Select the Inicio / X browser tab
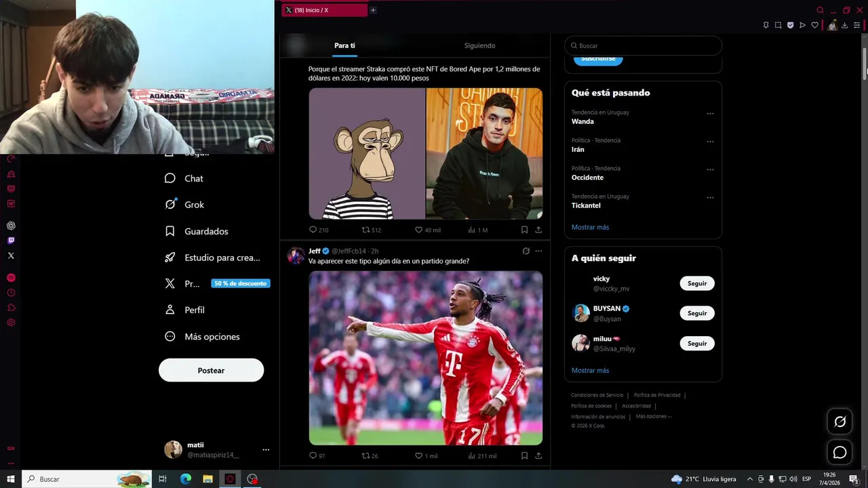This screenshot has height=488, width=868. 324,10
